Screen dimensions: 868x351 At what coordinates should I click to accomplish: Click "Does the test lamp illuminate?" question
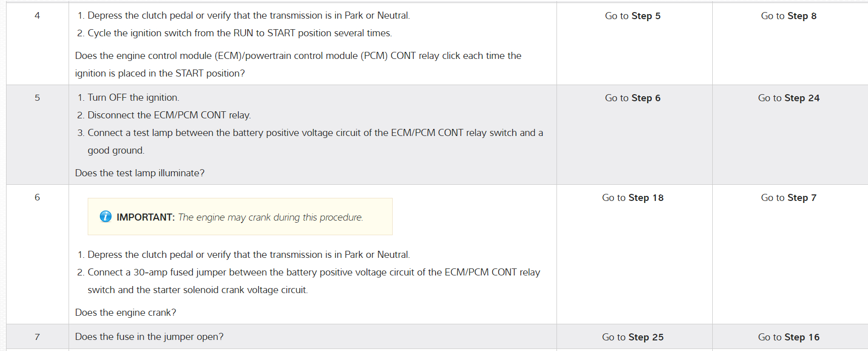click(x=140, y=173)
